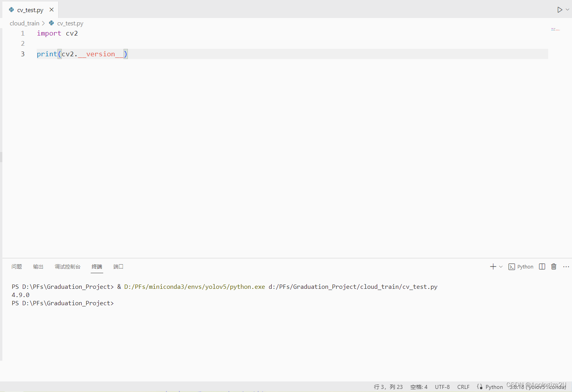The image size is (572, 392).
Task: Click the cv_test.py breadcrumb item
Action: tap(70, 23)
